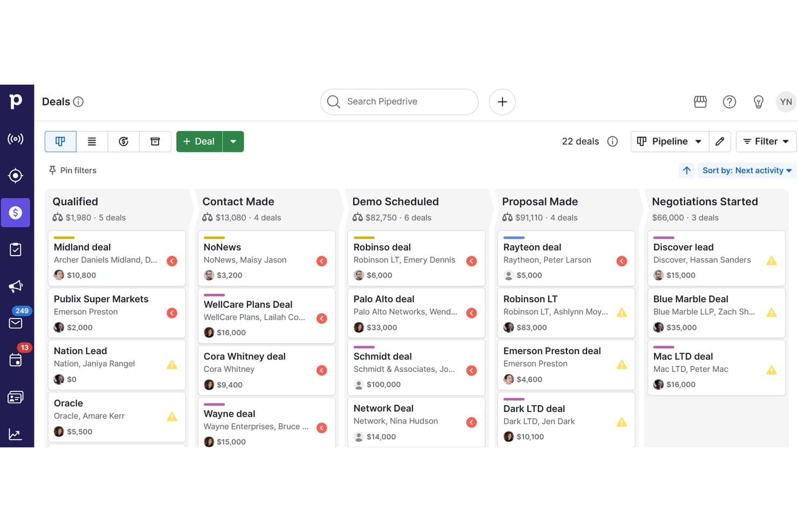Switch to list view
The width and height of the screenshot is (798, 532).
[92, 141]
